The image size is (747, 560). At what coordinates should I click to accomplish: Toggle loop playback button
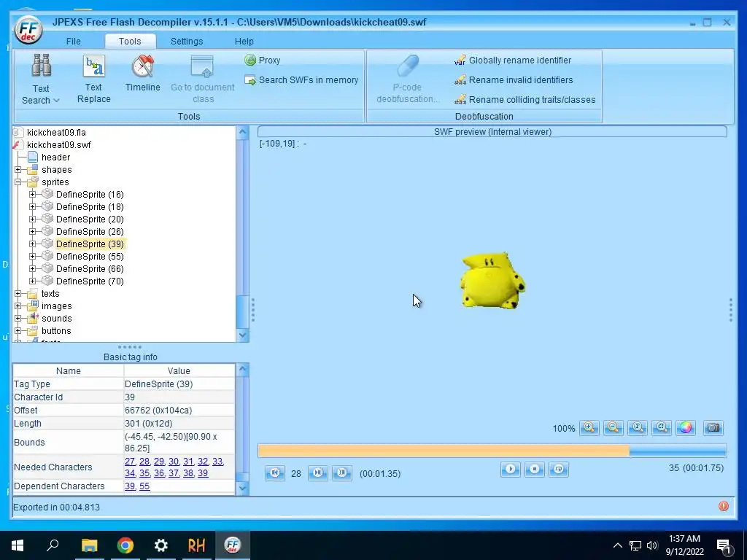[559, 469]
